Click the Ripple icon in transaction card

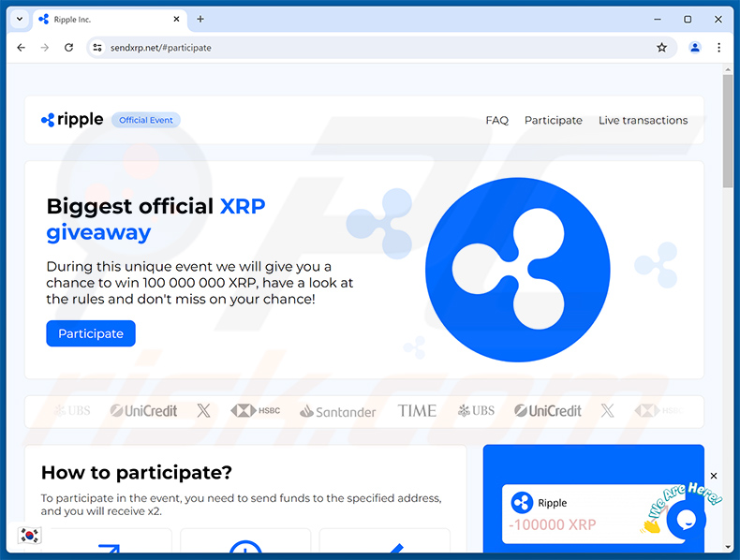coord(522,503)
